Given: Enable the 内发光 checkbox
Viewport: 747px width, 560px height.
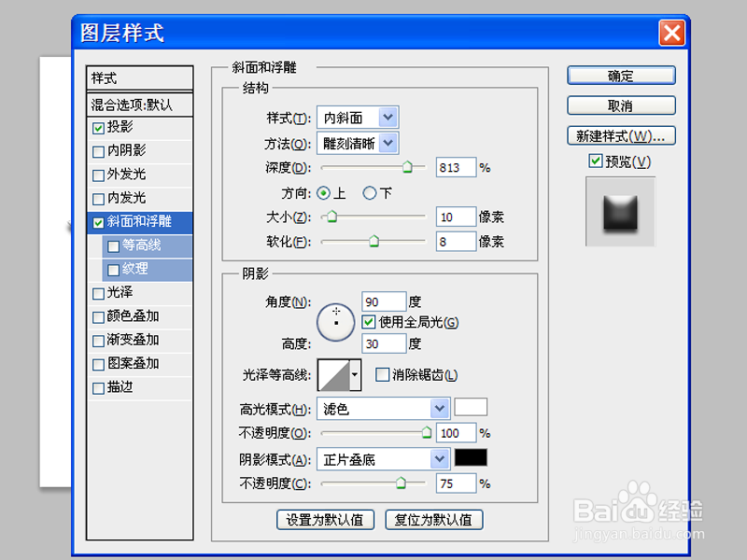Looking at the screenshot, I should (x=99, y=199).
